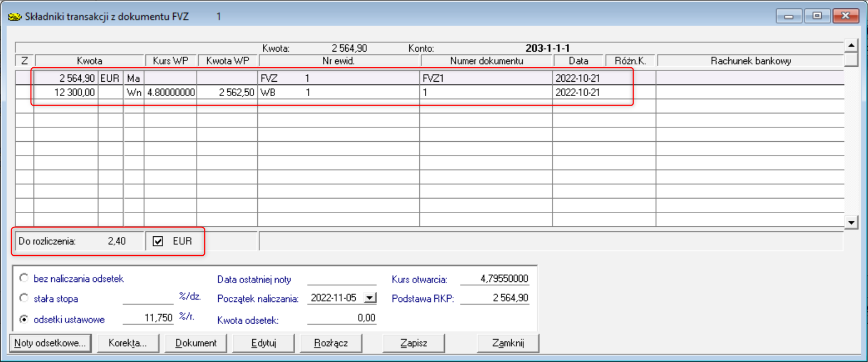Screen dimensions: 868x362
Task: Click the 'Ma' cell in first row
Action: 134,78
